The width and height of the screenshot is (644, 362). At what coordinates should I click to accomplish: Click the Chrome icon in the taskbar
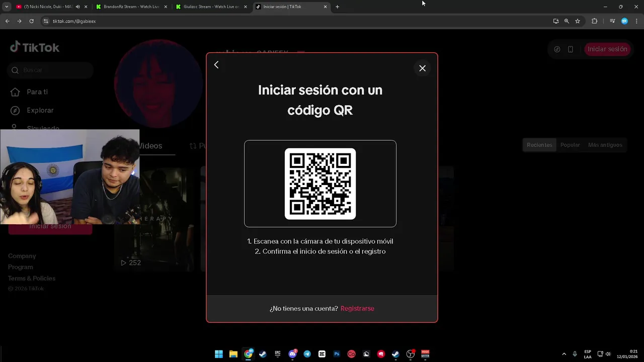point(249,354)
